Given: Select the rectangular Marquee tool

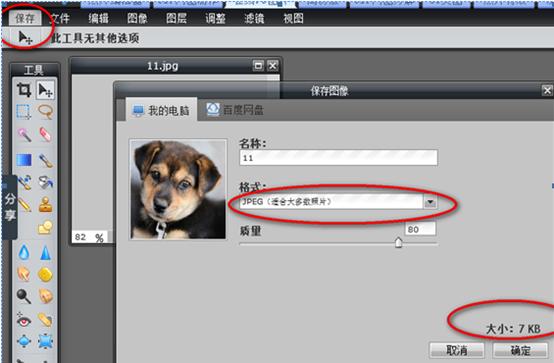Looking at the screenshot, I should coord(24,112).
